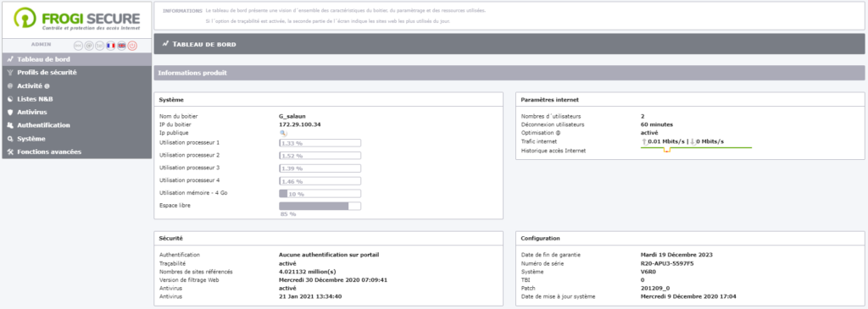Viewport: 868px width, 309px height.
Task: Click the Sécurité panel title
Action: click(171, 238)
